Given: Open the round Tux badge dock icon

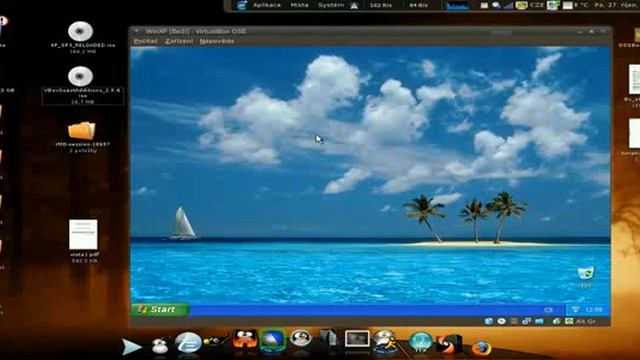Looking at the screenshot, I should click(x=301, y=338).
